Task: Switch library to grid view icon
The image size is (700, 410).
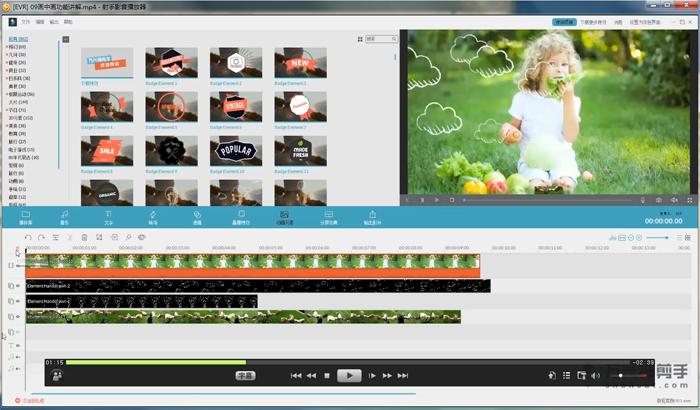Action: (x=359, y=39)
